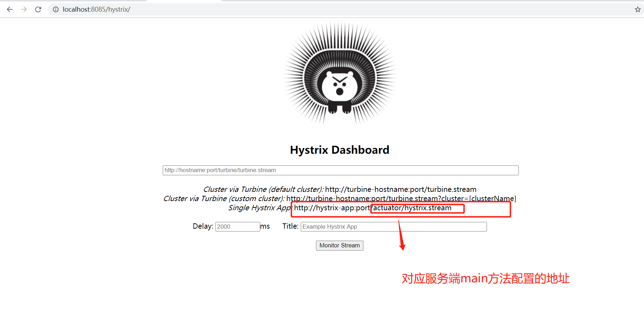Focus the turbine.stream URL input field
The image size is (644, 323).
coord(340,170)
